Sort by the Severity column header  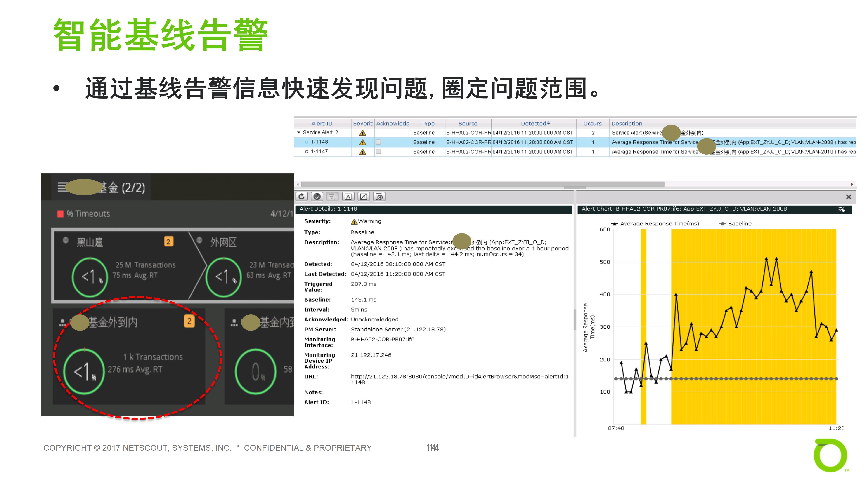(x=363, y=124)
